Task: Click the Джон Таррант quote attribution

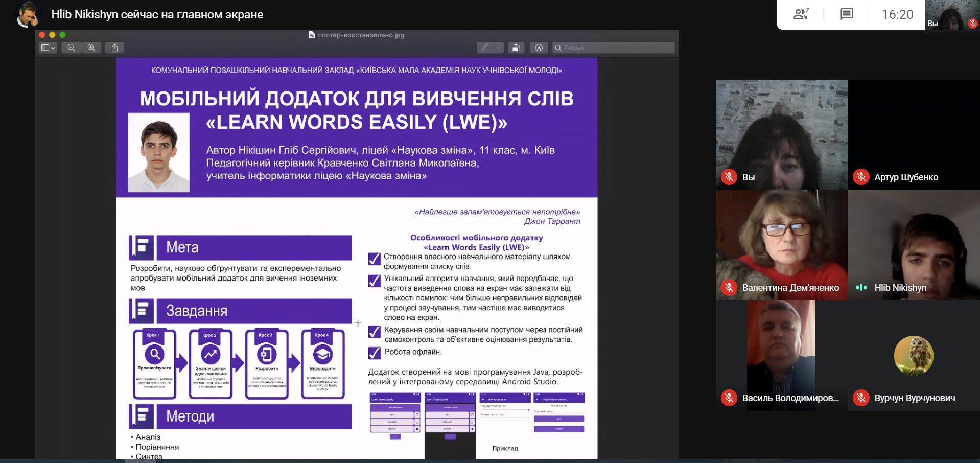Action: click(x=552, y=221)
